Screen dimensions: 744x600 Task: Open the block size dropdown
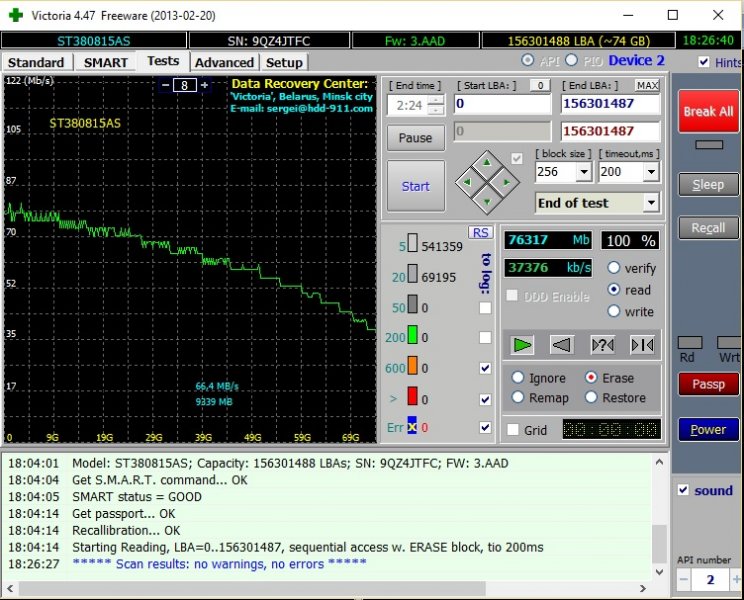click(583, 172)
